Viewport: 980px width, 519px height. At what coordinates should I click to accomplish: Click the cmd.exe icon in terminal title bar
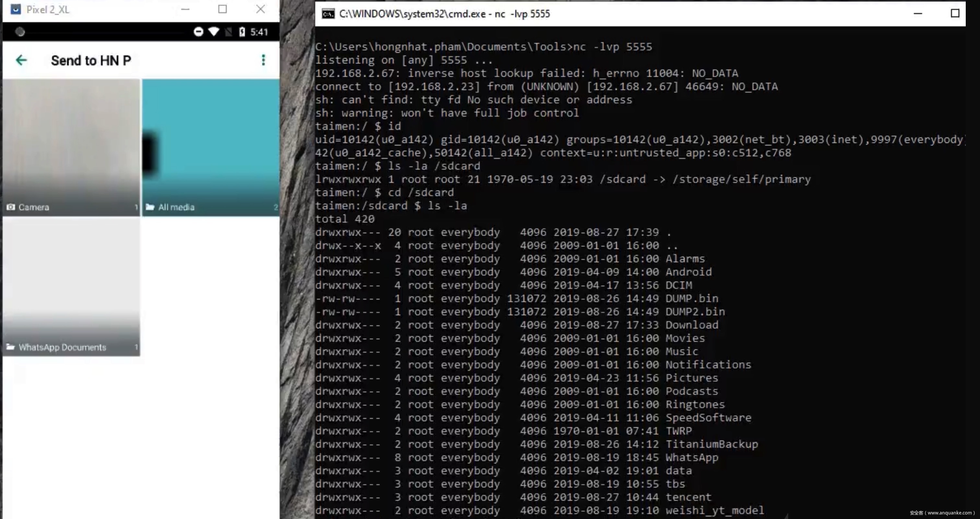click(328, 14)
